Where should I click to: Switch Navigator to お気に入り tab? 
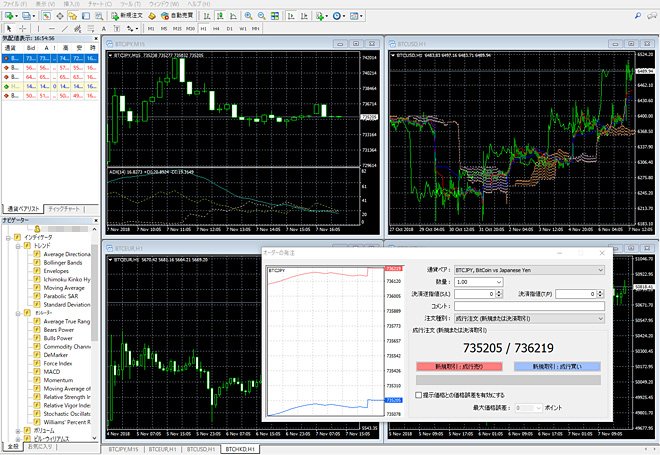pos(40,447)
